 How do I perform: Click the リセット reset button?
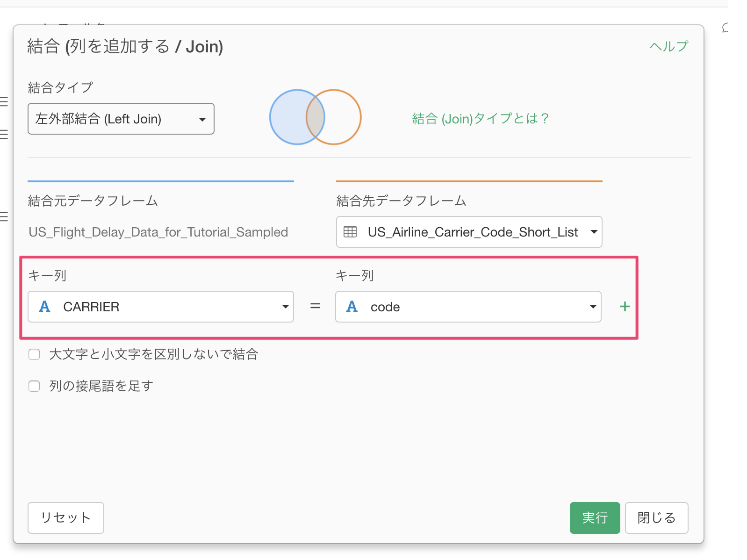tap(66, 518)
